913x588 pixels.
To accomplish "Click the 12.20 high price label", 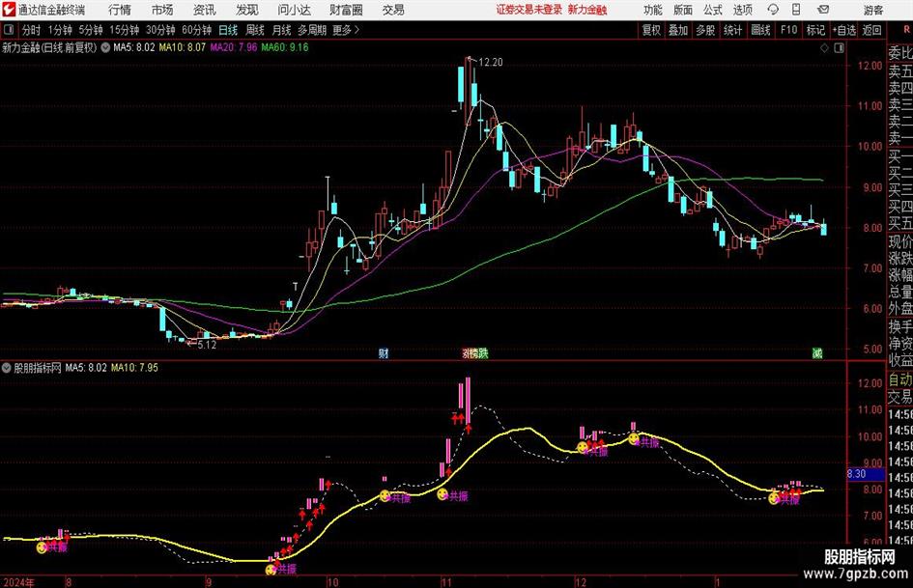I will click(490, 63).
